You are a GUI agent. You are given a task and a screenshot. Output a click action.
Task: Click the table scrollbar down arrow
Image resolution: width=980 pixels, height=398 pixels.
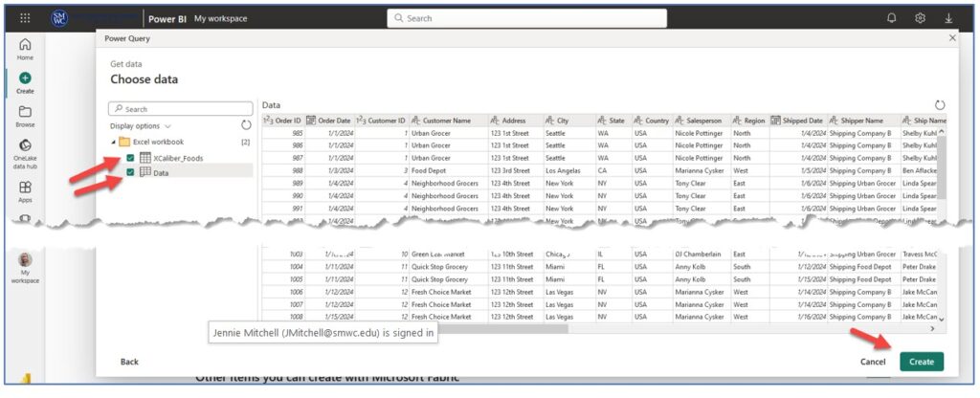click(942, 320)
